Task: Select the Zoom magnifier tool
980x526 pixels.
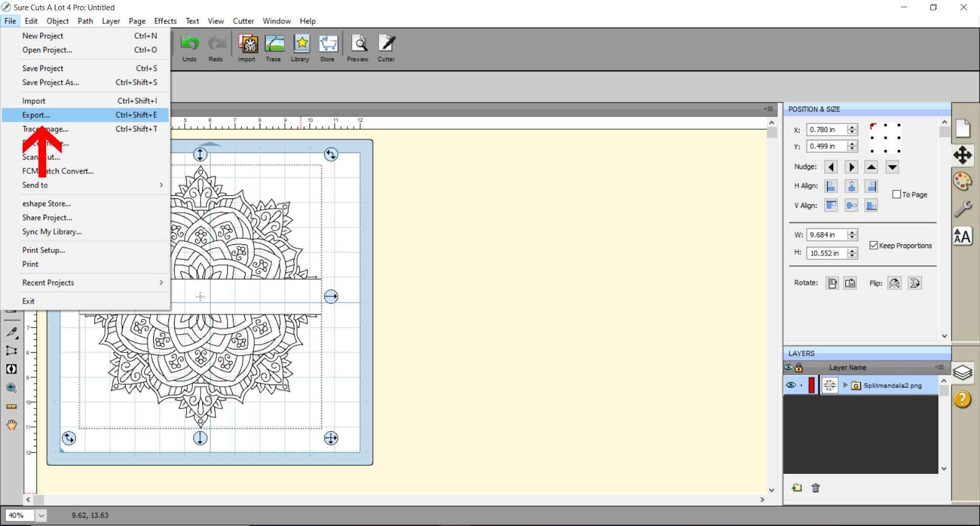Action: click(12, 388)
